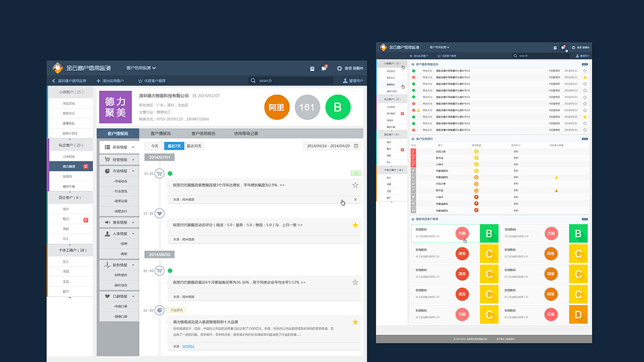Click shopping cart timeline icon dated 2014/06/30
This screenshot has width=644, height=362.
coord(159,270)
